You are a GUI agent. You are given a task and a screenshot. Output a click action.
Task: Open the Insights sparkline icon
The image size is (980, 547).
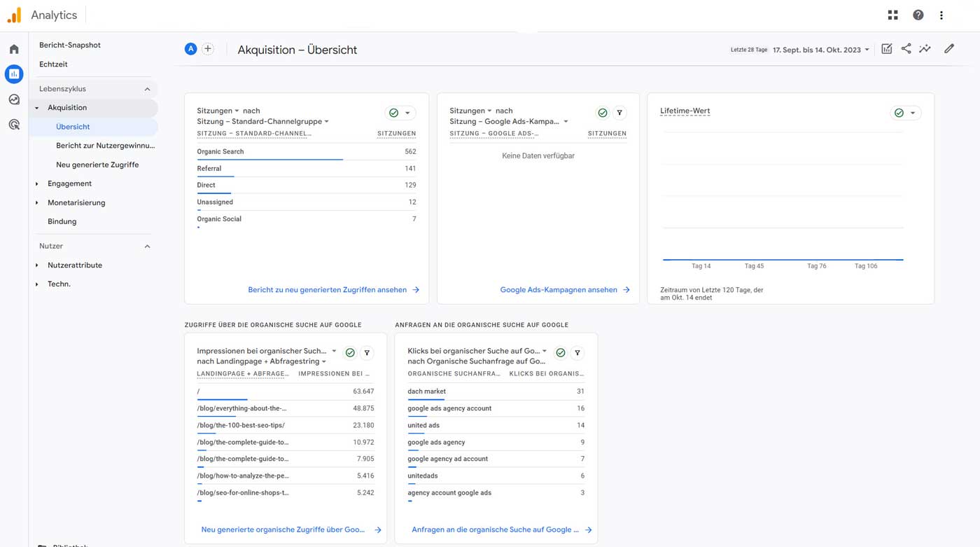coord(925,48)
